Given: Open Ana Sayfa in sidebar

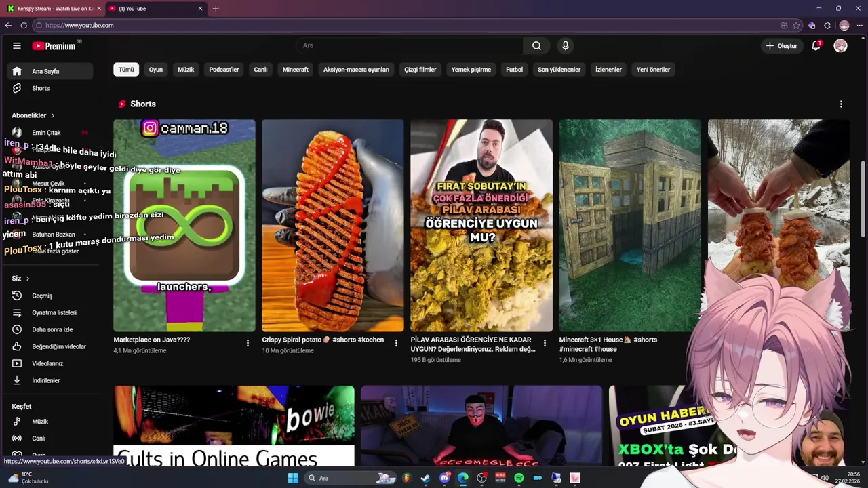Looking at the screenshot, I should point(50,71).
